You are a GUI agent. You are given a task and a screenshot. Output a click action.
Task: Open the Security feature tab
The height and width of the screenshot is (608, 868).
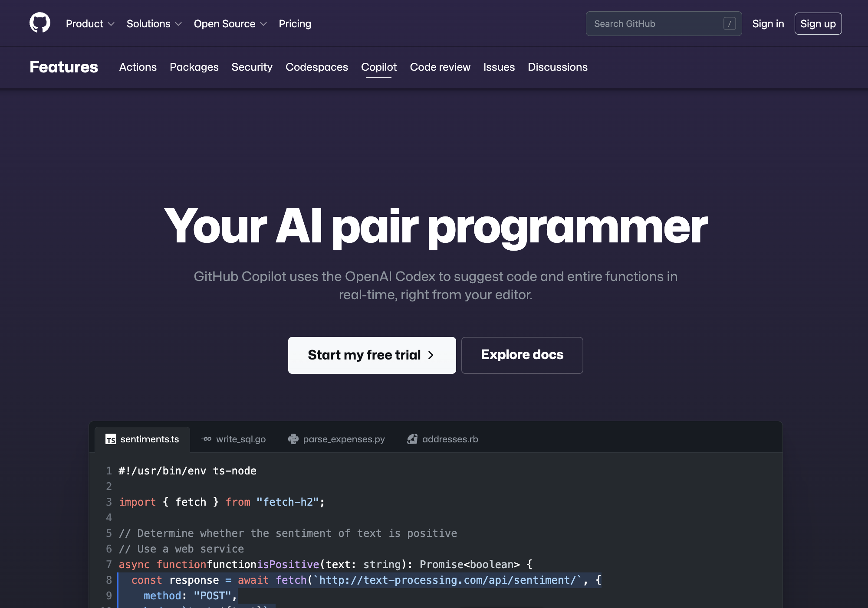click(x=252, y=67)
